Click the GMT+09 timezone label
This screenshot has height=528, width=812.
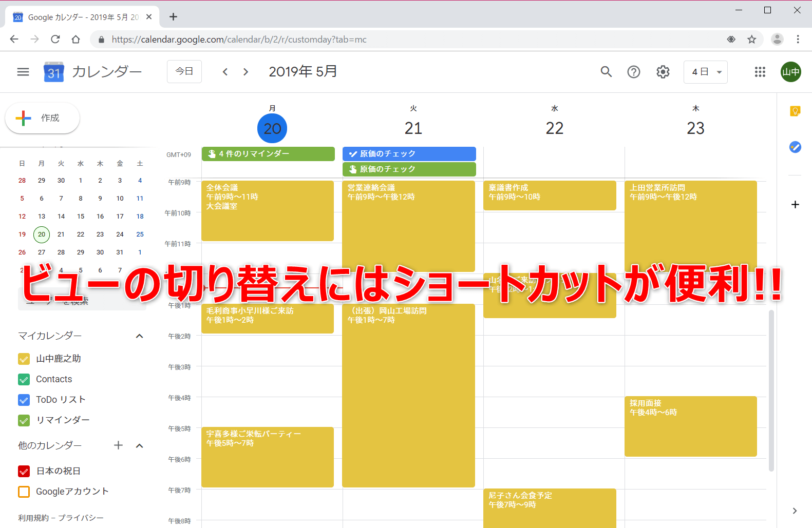[179, 155]
